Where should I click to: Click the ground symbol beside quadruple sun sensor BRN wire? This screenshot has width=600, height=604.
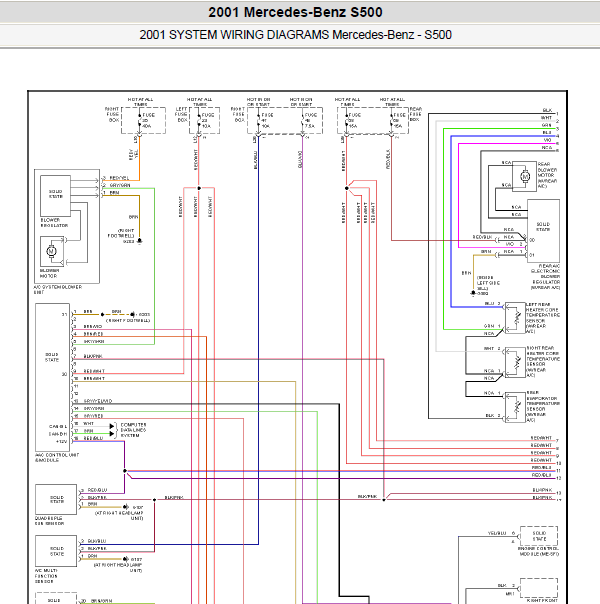click(x=126, y=507)
